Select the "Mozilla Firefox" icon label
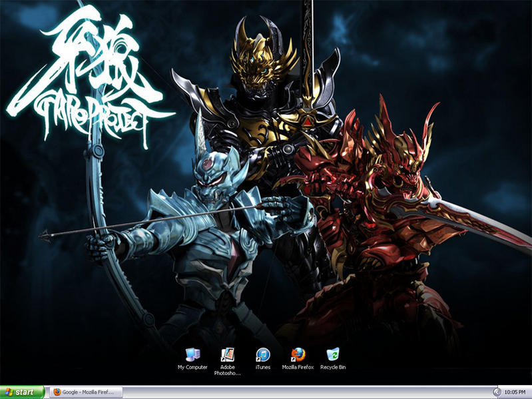The height and width of the screenshot is (399, 532). coord(298,367)
